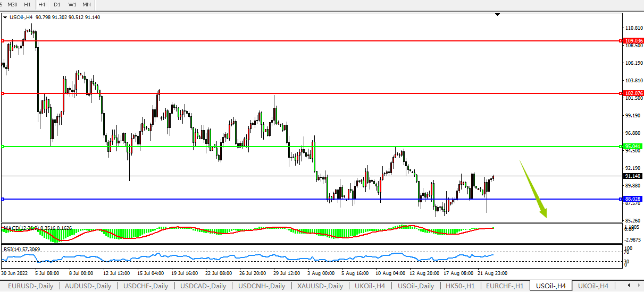
Task: Switch timeframe to M30
Action: [x=12, y=5]
